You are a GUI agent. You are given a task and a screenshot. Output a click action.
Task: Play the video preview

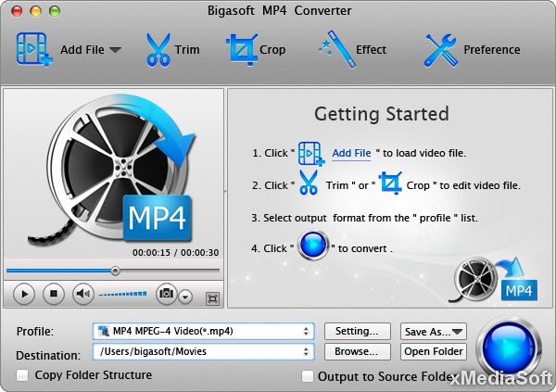tap(24, 294)
